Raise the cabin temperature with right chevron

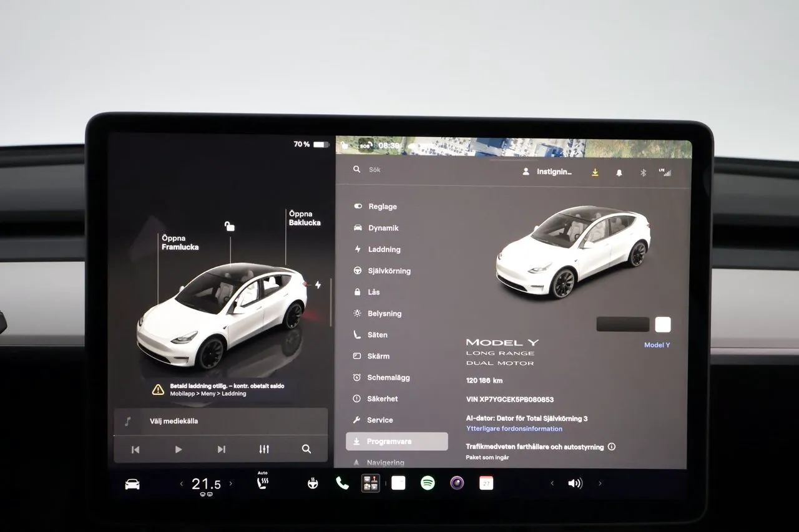pyautogui.click(x=230, y=483)
